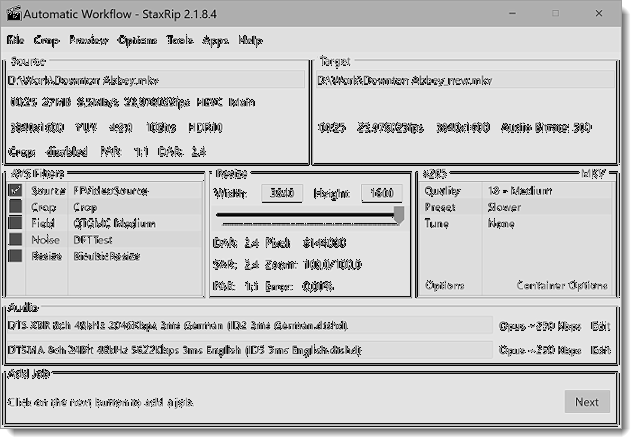
Task: Open the Crop menu
Action: point(46,40)
